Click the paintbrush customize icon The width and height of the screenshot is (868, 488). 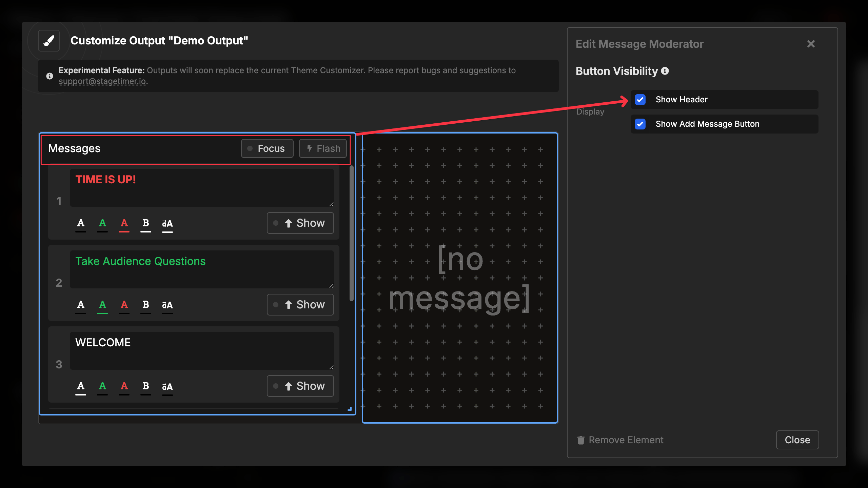point(48,40)
